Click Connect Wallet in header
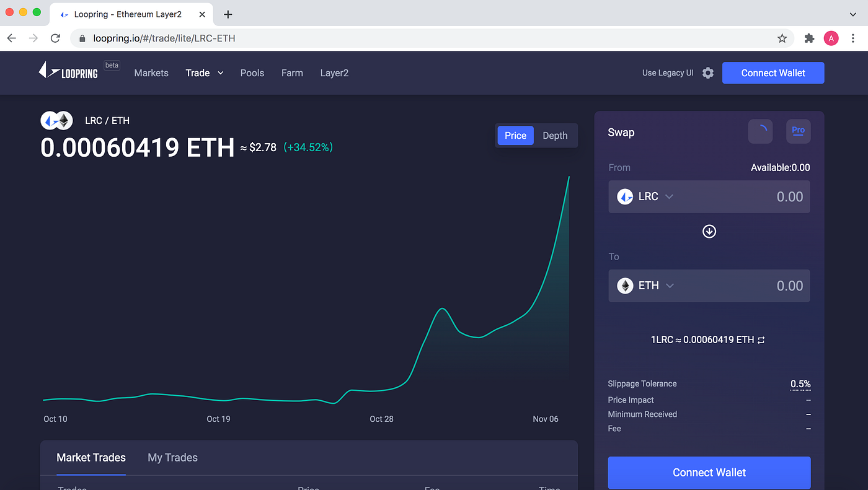Image resolution: width=868 pixels, height=490 pixels. (x=773, y=73)
